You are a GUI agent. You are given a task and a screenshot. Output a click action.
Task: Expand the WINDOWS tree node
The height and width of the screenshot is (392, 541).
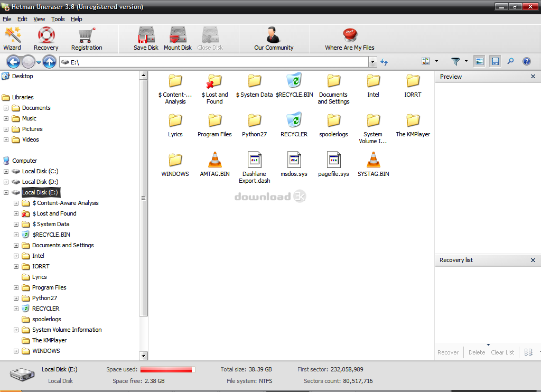click(x=16, y=351)
